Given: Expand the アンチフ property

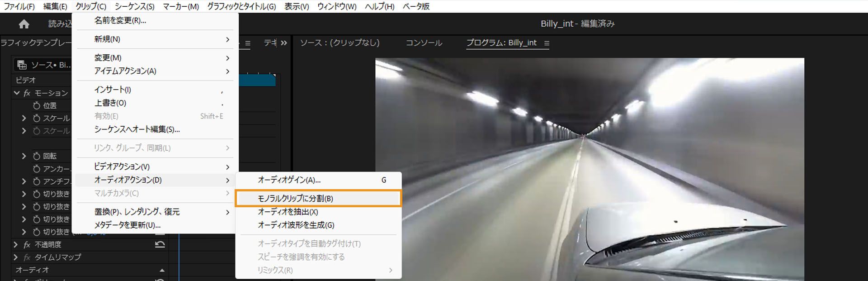Looking at the screenshot, I should (24, 181).
